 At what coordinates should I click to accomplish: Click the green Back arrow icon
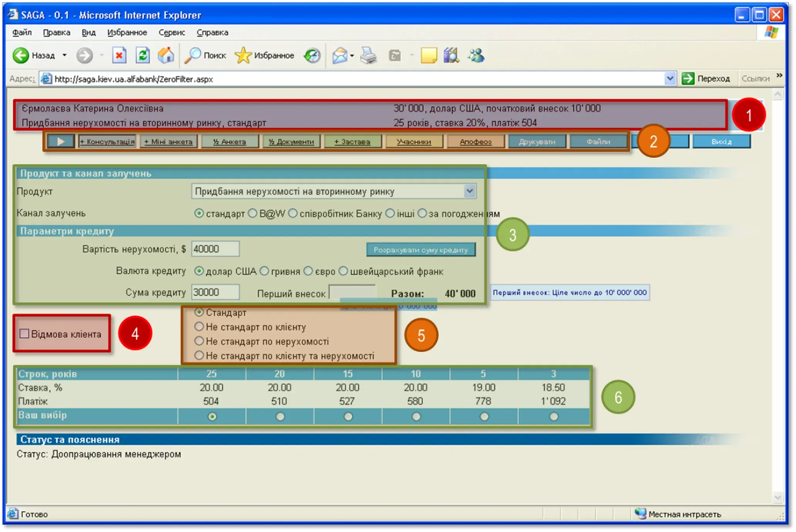(x=21, y=55)
